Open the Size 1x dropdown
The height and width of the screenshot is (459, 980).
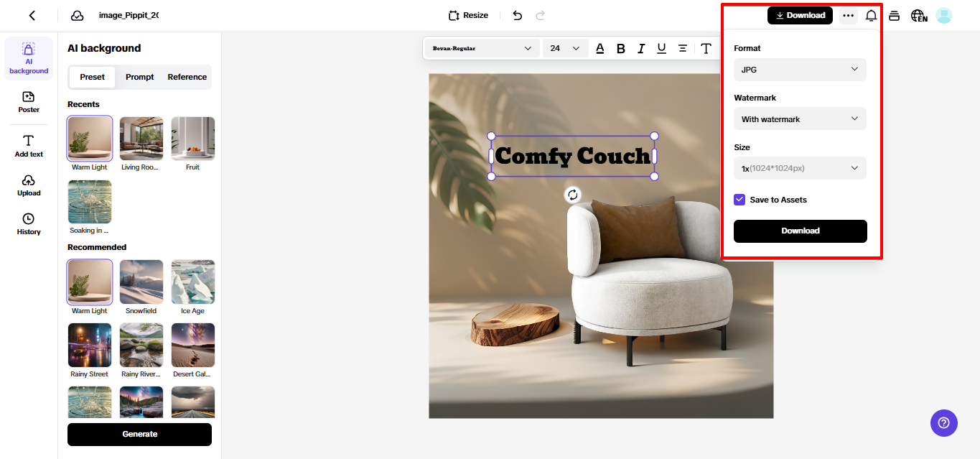coord(800,168)
